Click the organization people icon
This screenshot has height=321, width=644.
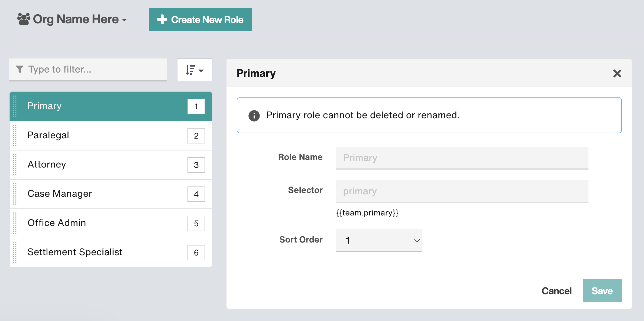pyautogui.click(x=24, y=19)
